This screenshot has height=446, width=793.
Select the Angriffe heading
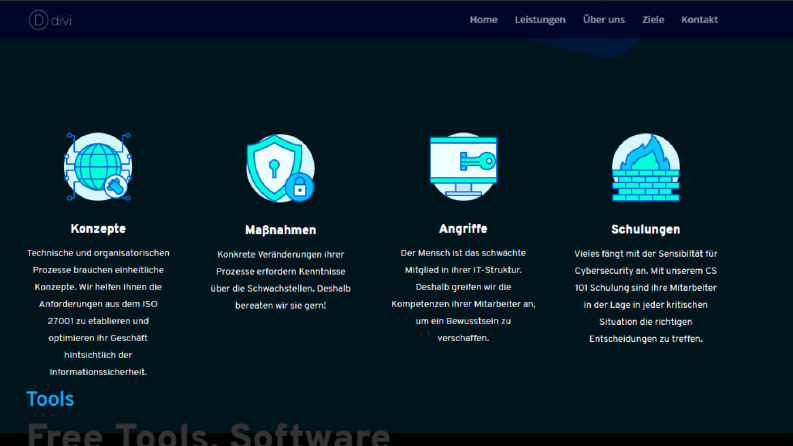463,229
